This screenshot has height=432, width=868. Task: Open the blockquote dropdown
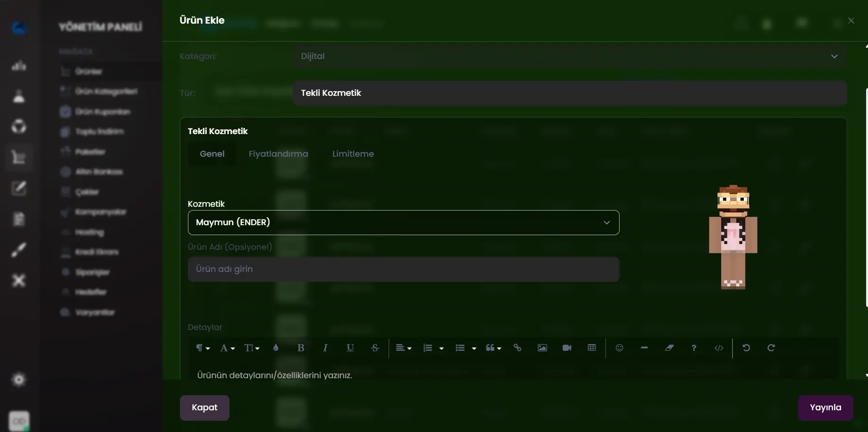point(494,348)
